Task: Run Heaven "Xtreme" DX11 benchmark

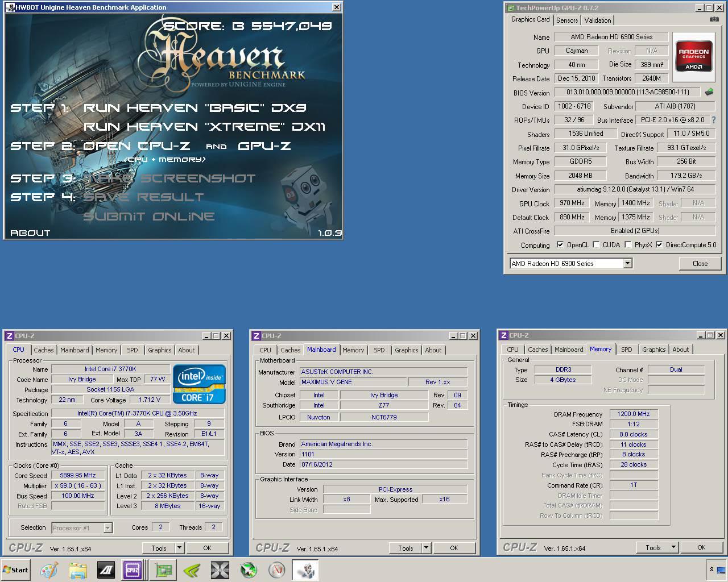Action: [x=204, y=126]
